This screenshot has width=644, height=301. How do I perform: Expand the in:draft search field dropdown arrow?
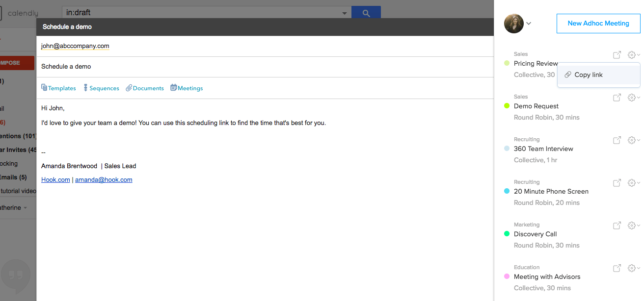pyautogui.click(x=344, y=12)
